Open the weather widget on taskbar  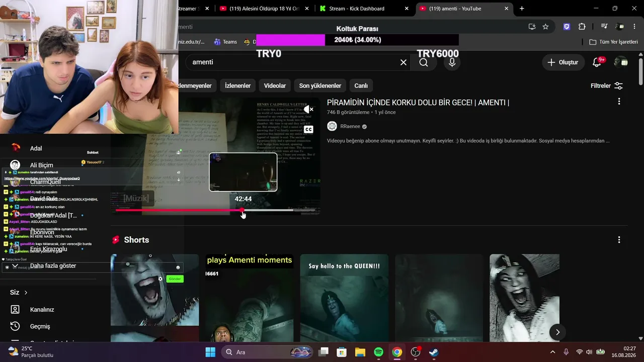tap(31, 352)
